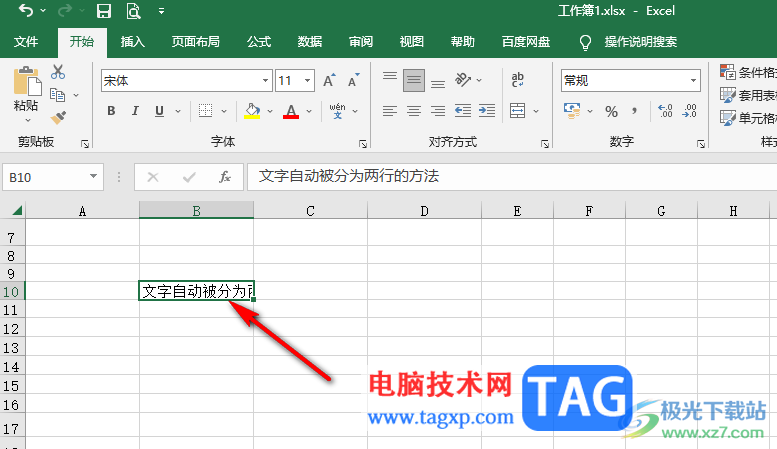Open the font size dropdown
This screenshot has height=449, width=777.
click(308, 80)
